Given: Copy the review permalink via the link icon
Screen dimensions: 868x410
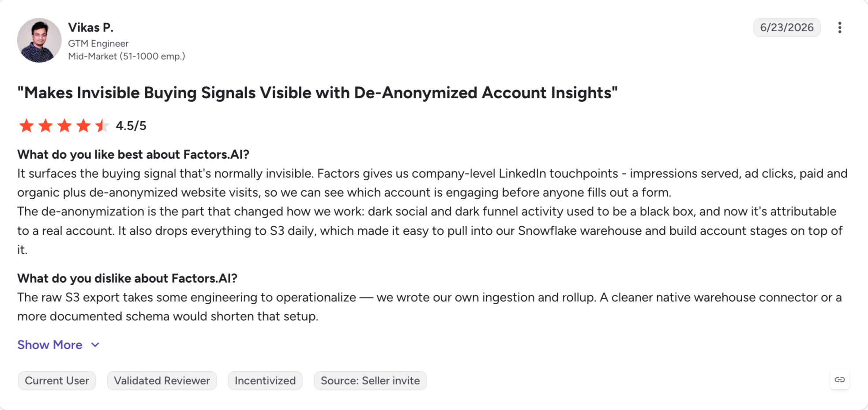Looking at the screenshot, I should coord(839,380).
